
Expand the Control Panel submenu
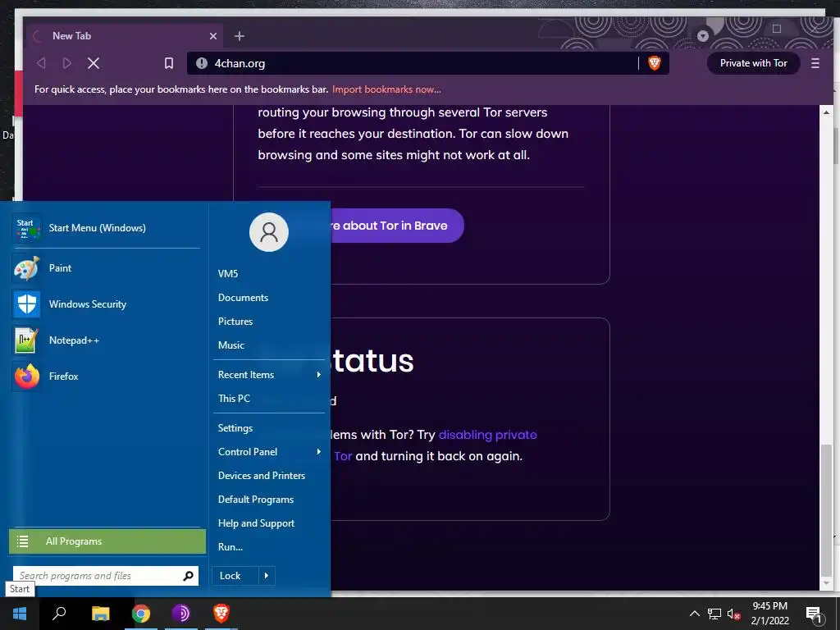coord(269,452)
